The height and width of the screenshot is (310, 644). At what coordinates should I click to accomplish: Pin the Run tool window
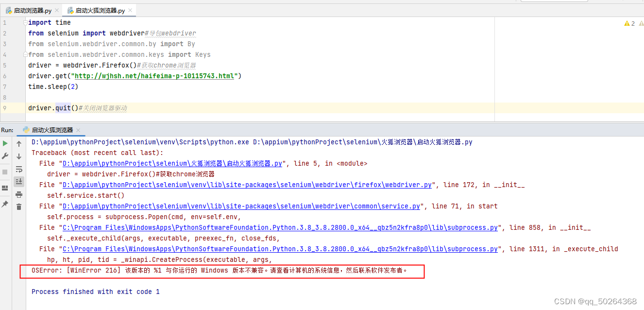[x=5, y=204]
